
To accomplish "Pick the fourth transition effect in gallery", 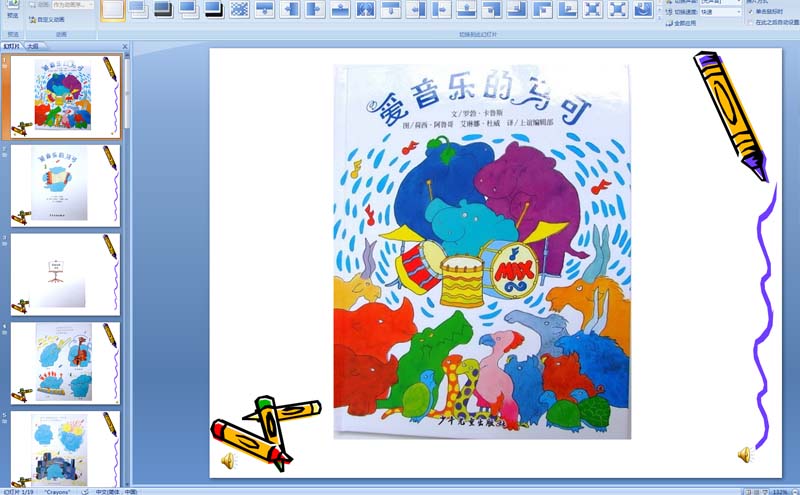I will tap(189, 9).
